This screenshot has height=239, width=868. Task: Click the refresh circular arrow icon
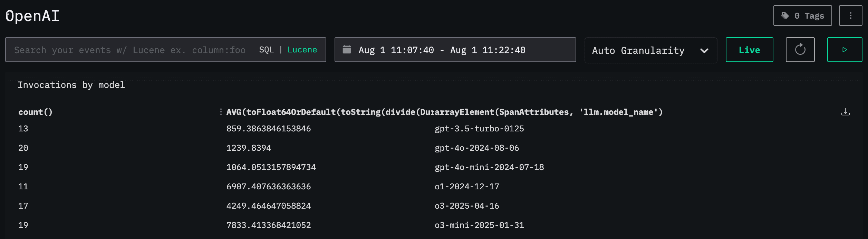(x=800, y=50)
